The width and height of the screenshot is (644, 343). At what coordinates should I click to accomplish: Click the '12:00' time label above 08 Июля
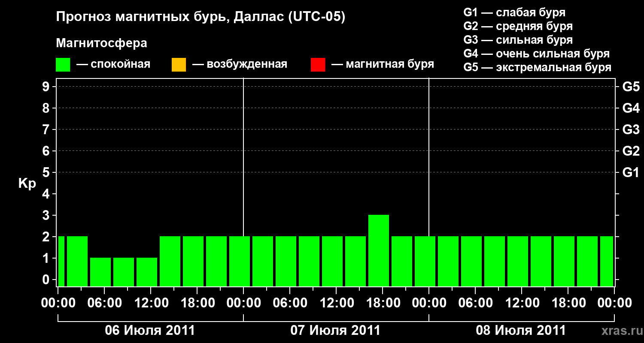click(x=522, y=303)
